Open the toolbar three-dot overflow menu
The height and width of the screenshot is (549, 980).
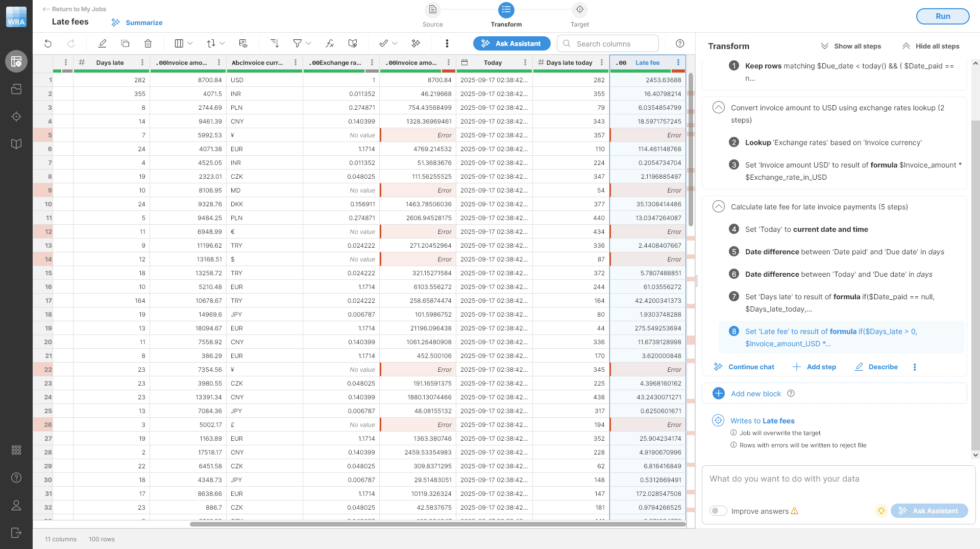[x=447, y=44]
